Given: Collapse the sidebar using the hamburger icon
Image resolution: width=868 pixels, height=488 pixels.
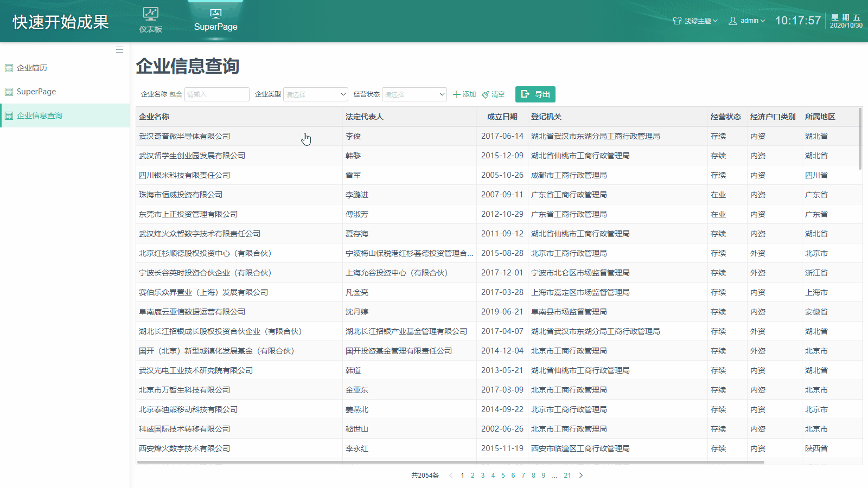Looking at the screenshot, I should tap(119, 49).
